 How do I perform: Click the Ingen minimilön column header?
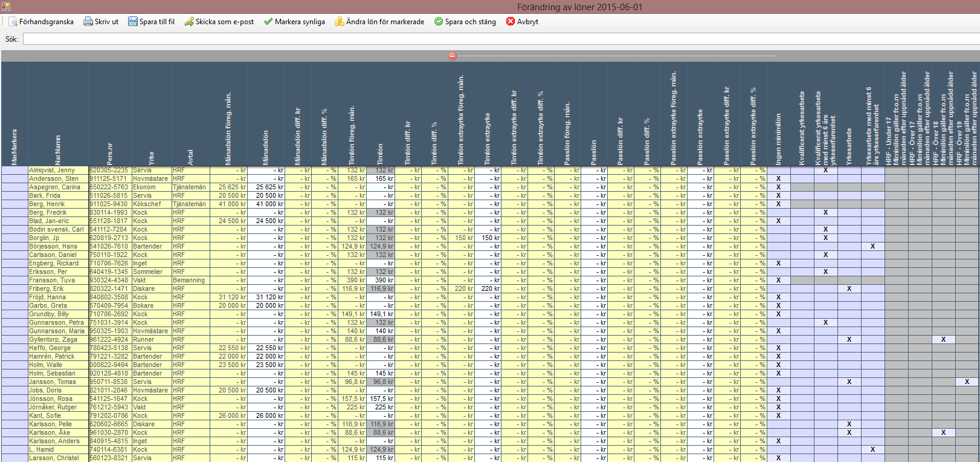pos(779,114)
